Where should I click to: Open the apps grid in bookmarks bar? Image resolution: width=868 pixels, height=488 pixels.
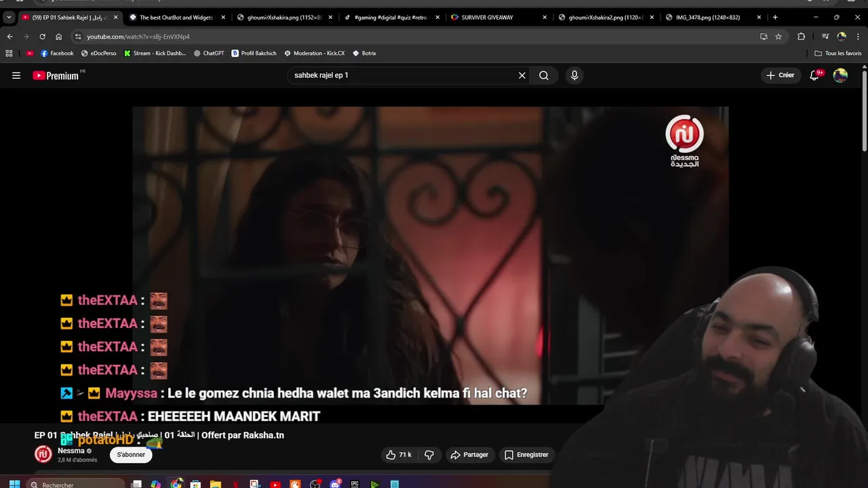(x=9, y=53)
